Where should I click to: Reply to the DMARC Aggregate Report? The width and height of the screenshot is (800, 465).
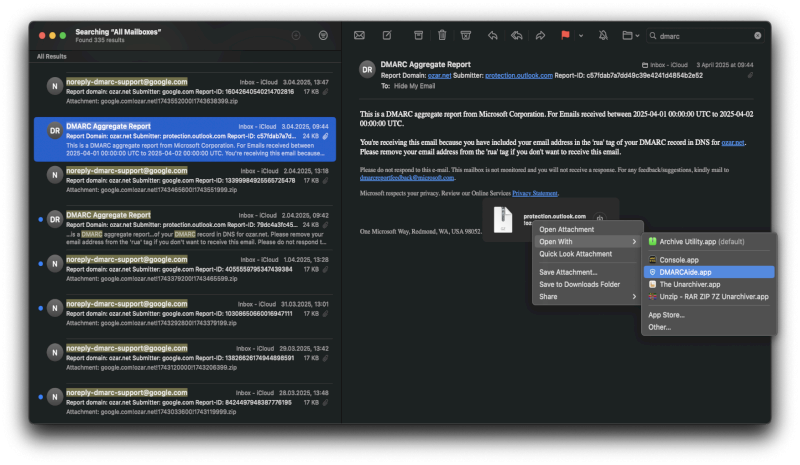click(x=493, y=35)
